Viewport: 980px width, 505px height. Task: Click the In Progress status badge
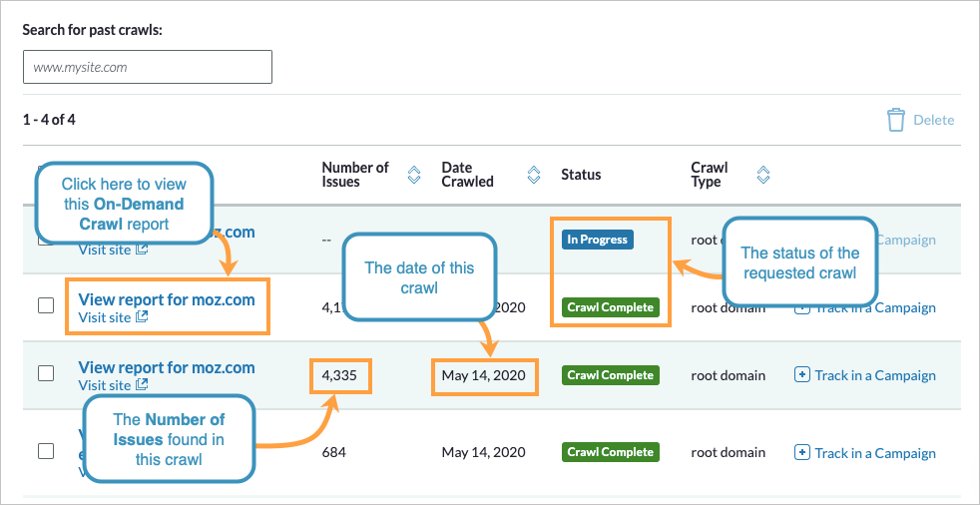click(x=597, y=240)
